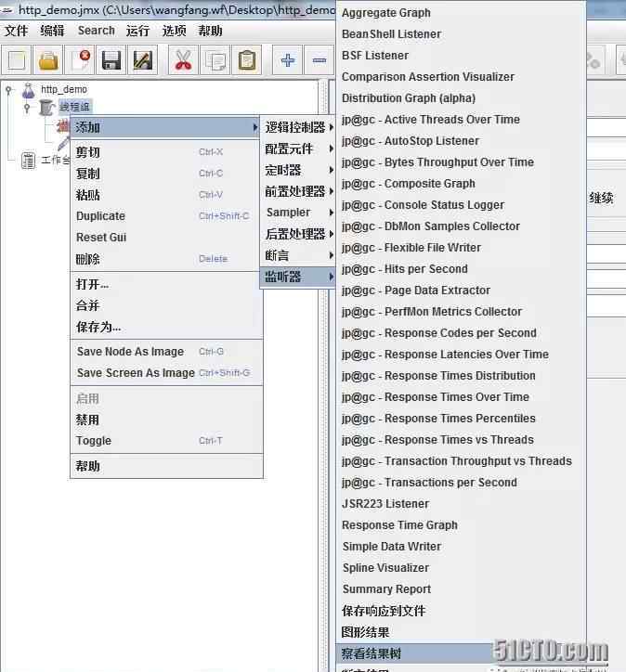
Task: Choose 保存为... from the context menu
Action: click(x=166, y=327)
